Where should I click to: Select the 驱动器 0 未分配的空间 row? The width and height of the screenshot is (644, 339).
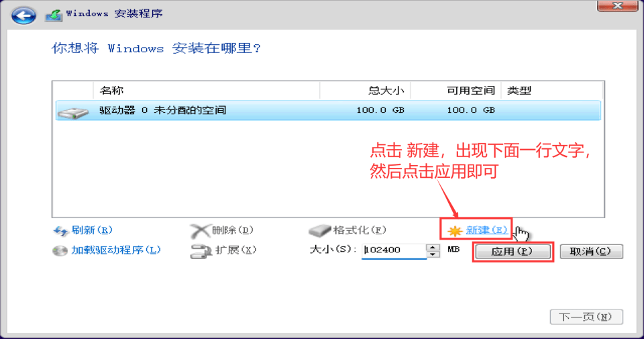click(328, 110)
